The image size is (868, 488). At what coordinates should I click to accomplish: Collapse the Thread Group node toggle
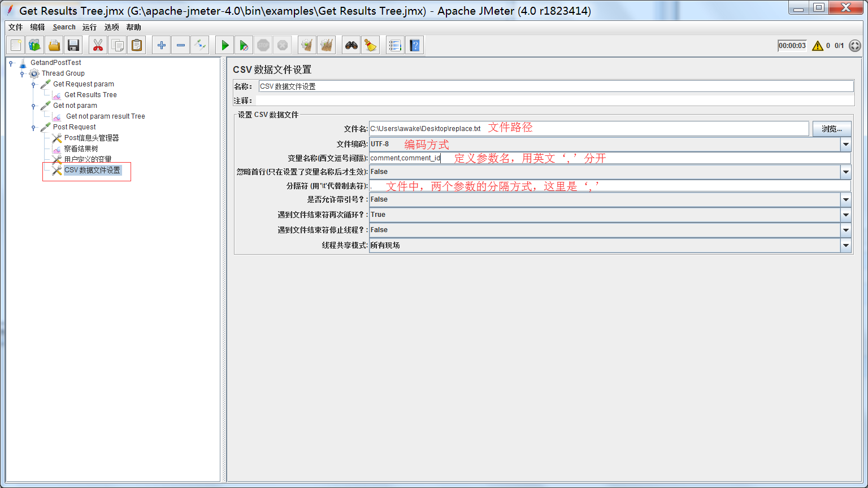(22, 73)
